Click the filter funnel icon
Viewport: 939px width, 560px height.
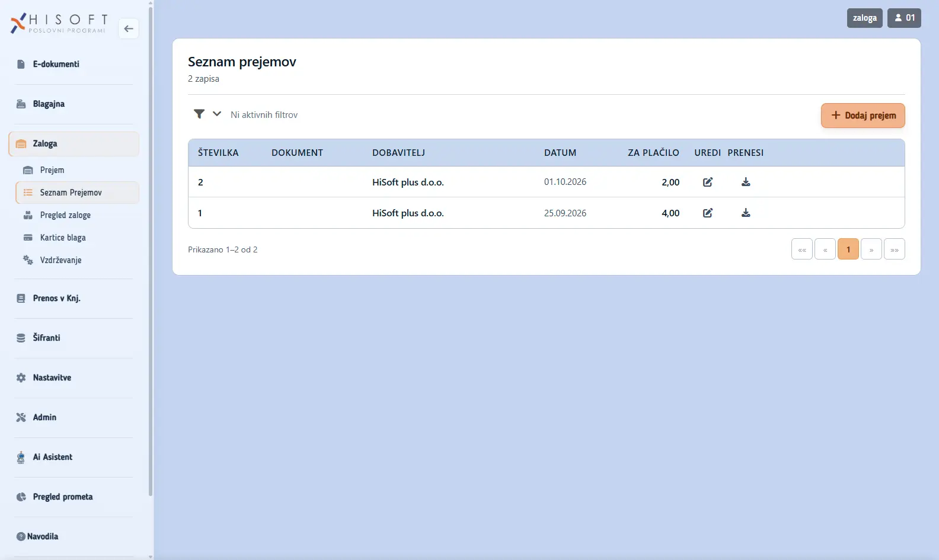pos(199,114)
